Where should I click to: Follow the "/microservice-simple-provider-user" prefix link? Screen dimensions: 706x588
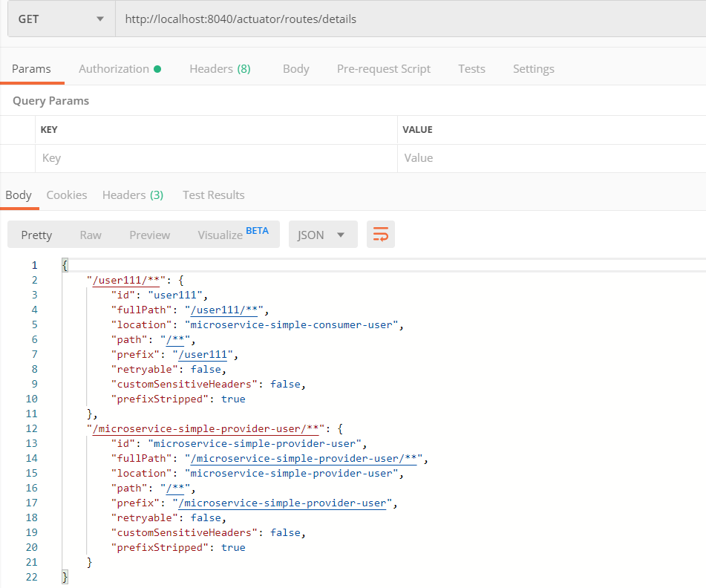[x=282, y=503]
